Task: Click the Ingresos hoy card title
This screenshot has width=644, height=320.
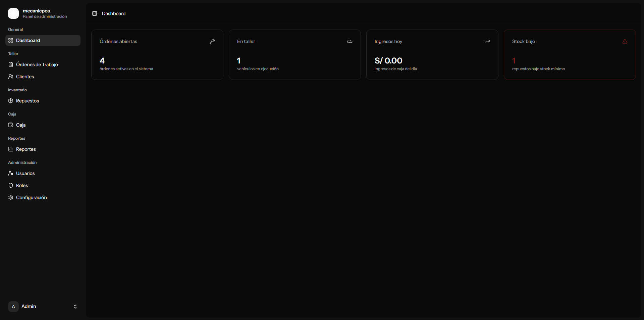Action: pos(388,41)
